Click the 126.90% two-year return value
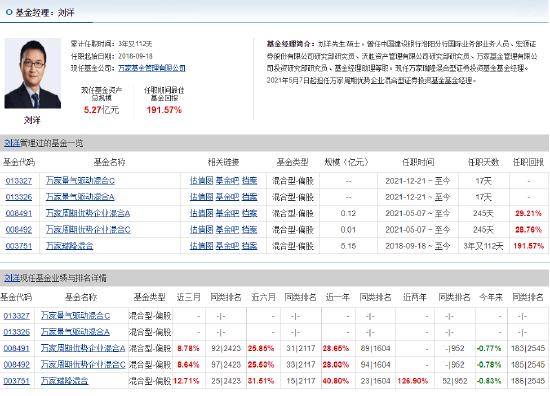This screenshot has width=550, height=396. (412, 381)
